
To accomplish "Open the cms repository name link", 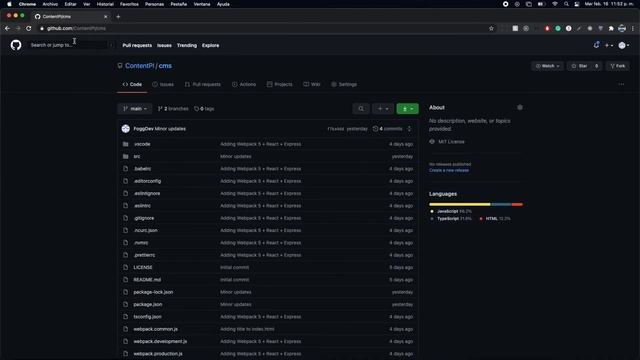I will click(x=165, y=66).
